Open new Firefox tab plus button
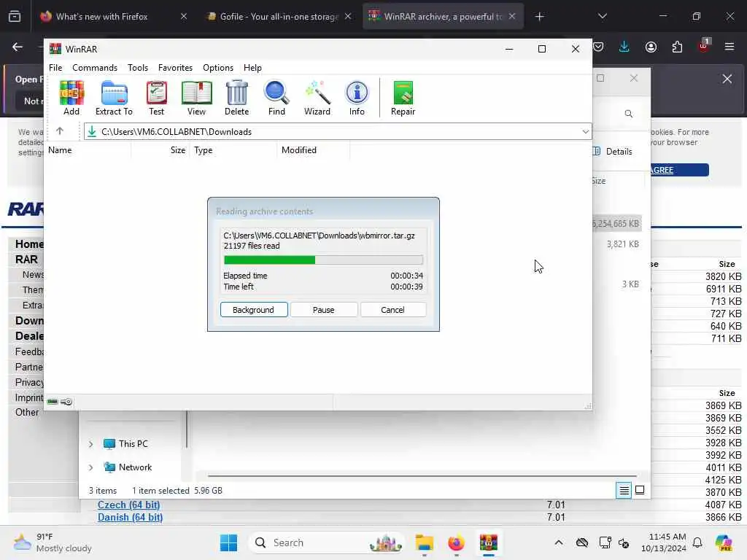This screenshot has height=560, width=747. click(539, 17)
